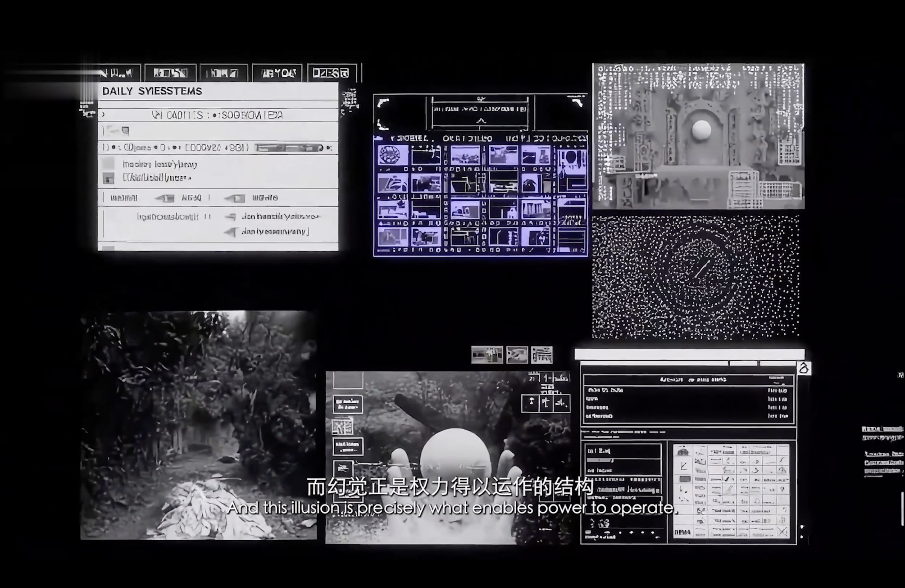
Task: Click the lock-shaped icon at data panel corner
Action: tap(804, 369)
